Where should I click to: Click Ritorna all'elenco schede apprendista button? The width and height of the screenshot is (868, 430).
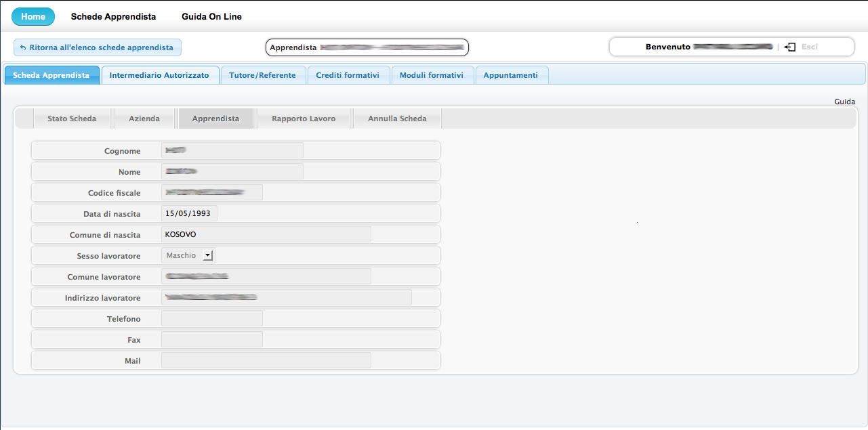coord(98,48)
